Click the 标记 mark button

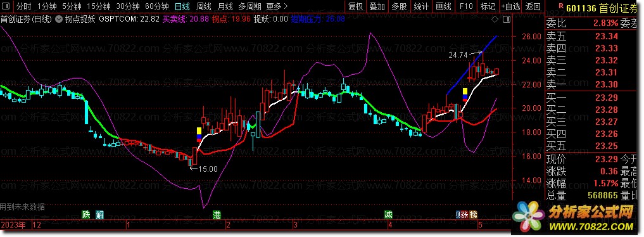click(488, 6)
